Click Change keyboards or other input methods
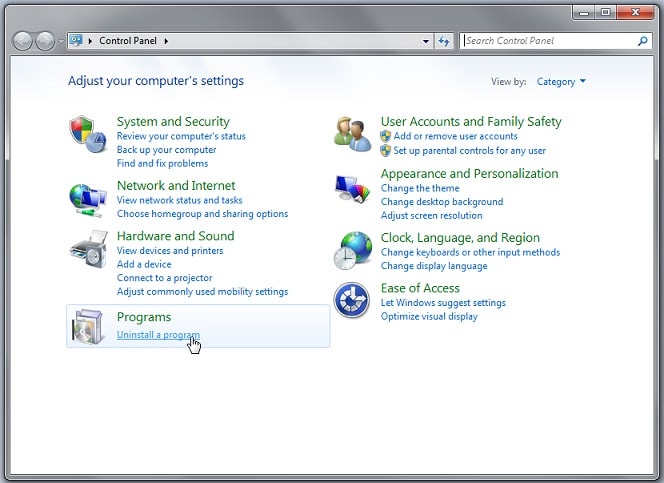 470,252
